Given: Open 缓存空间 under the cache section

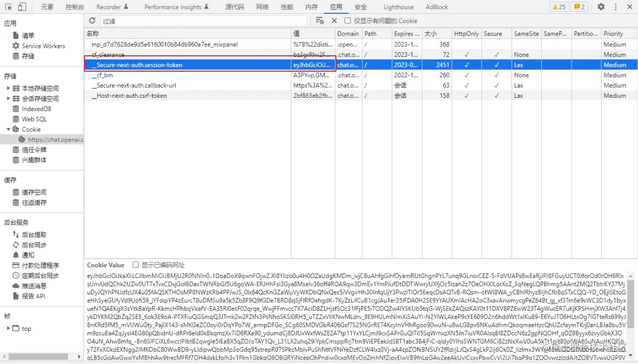Looking at the screenshot, I should click(34, 192).
